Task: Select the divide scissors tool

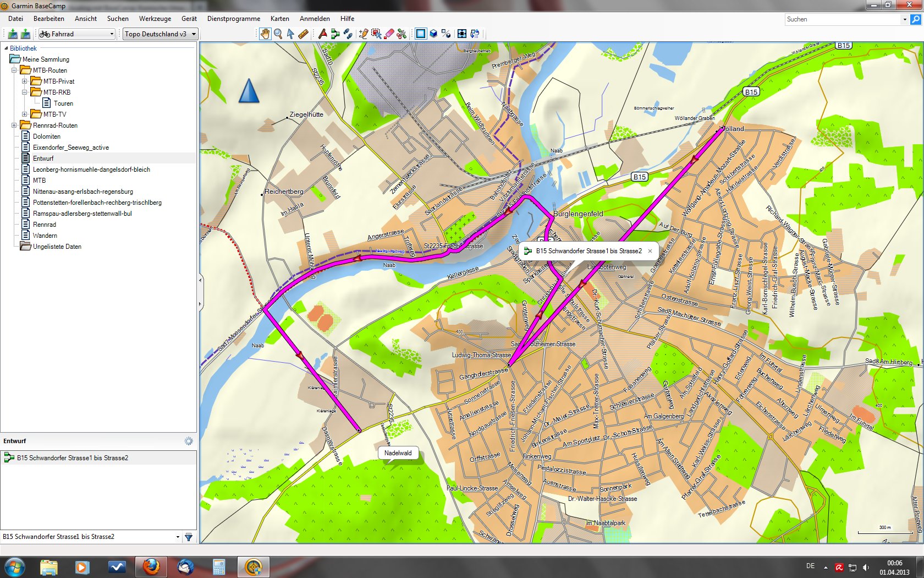Action: tap(402, 34)
